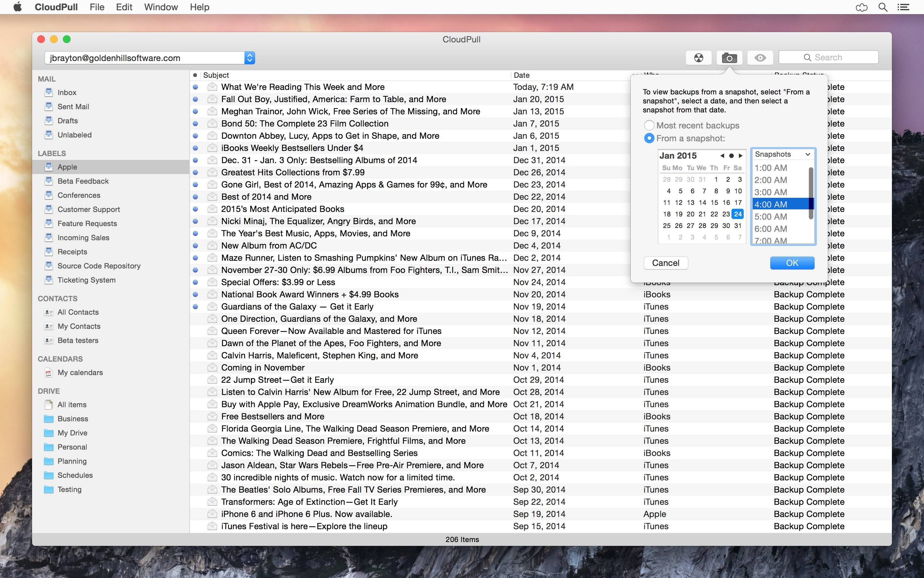
Task: Jump to today using calendar dot
Action: 731,156
